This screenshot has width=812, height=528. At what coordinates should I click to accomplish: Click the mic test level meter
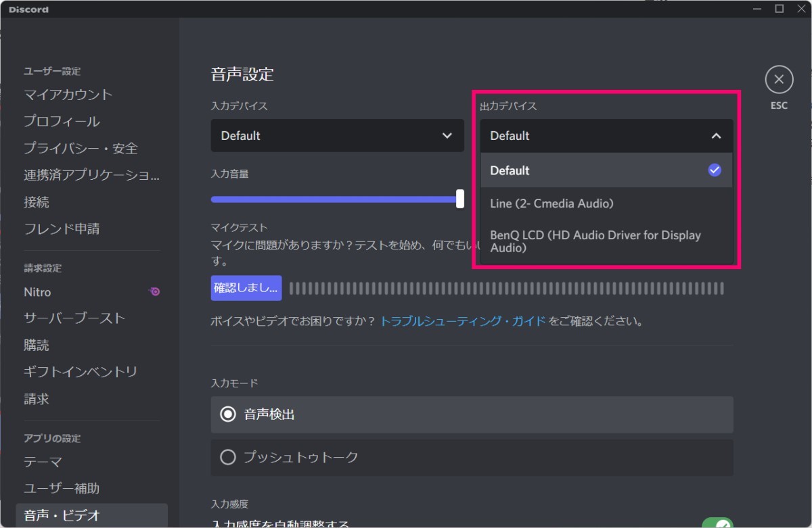507,289
